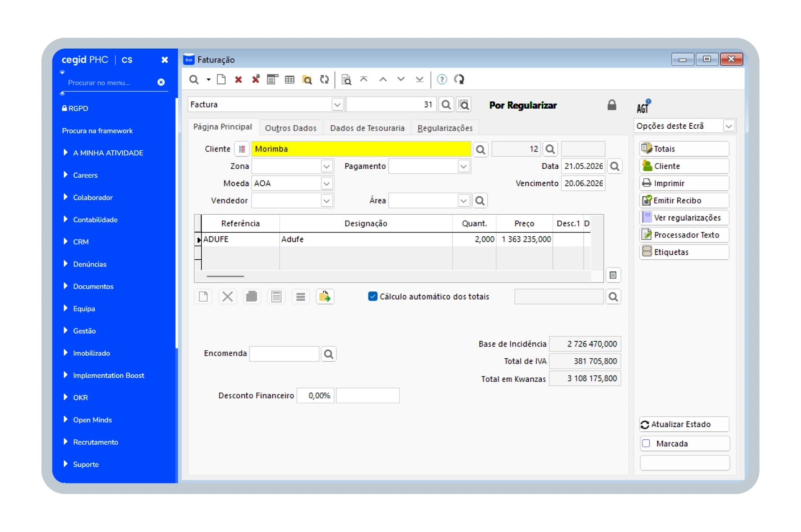Image resolution: width=801 pixels, height=532 pixels.
Task: Open the Gestão sidebar menu
Action: (x=84, y=331)
